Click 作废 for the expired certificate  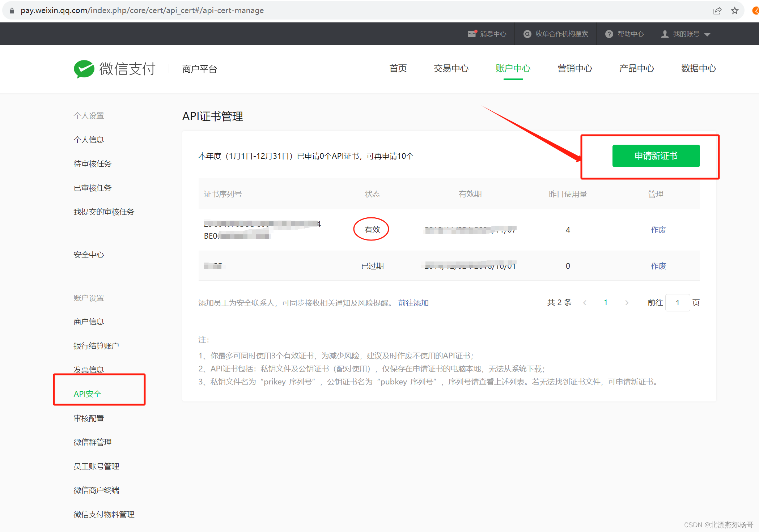coord(658,266)
